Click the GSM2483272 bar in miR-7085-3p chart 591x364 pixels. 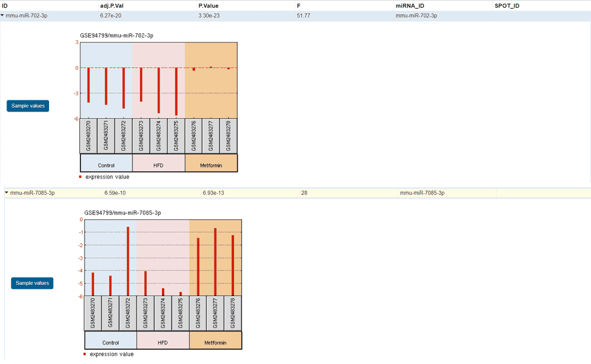[128, 261]
